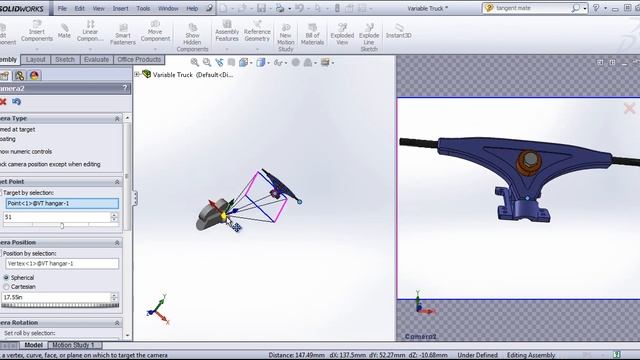Open the Move Component dropdown arrow
Image resolution: width=640 pixels, height=360 pixels.
pyautogui.click(x=155, y=49)
